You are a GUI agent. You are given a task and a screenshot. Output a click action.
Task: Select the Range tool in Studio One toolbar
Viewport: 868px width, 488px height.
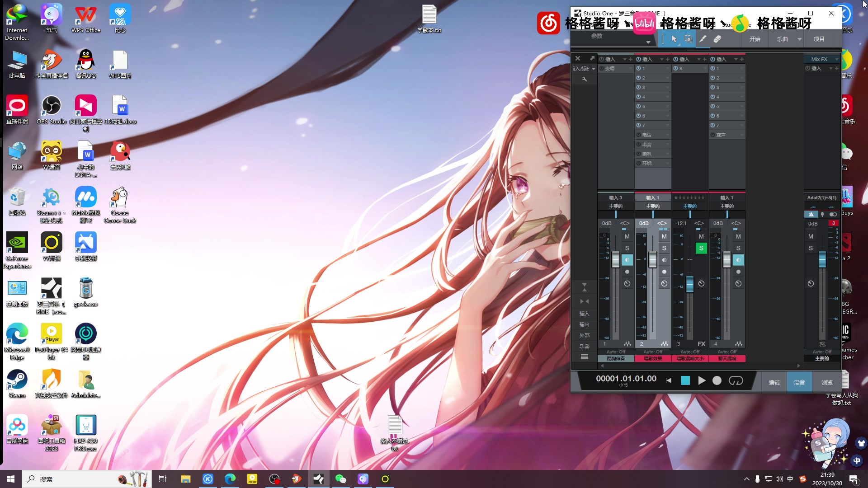[x=688, y=39]
